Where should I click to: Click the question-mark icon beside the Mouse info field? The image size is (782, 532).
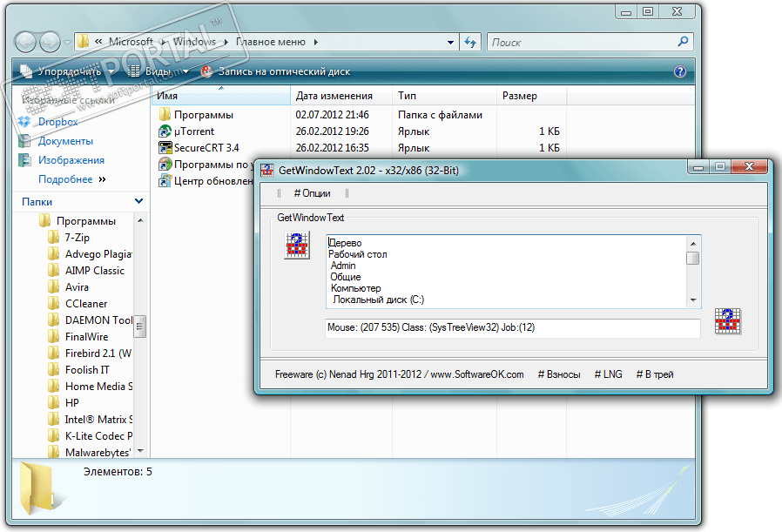(728, 321)
